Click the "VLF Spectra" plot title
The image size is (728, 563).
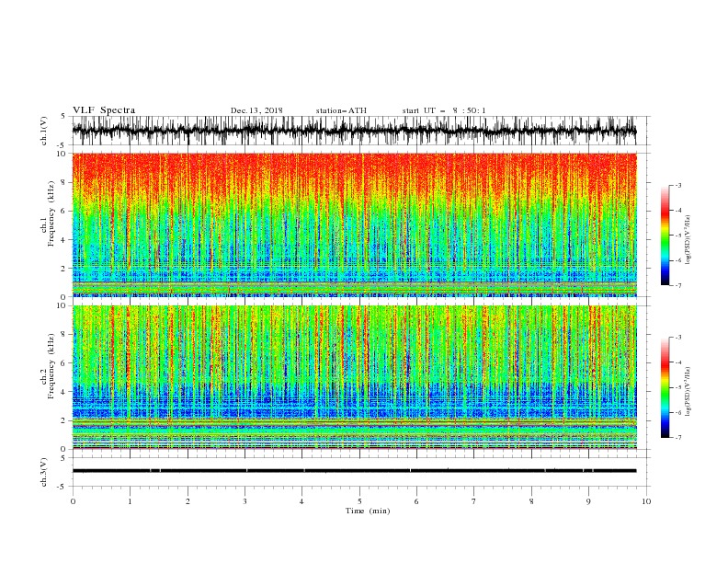pyautogui.click(x=104, y=110)
